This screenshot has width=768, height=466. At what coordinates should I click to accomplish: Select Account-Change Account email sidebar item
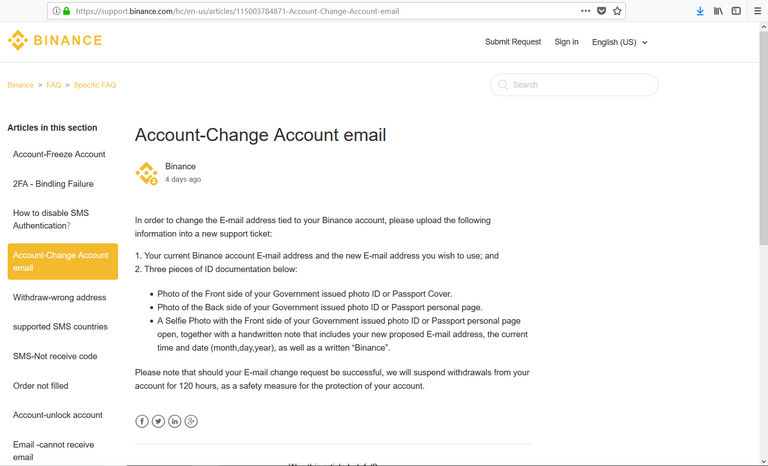click(x=63, y=262)
